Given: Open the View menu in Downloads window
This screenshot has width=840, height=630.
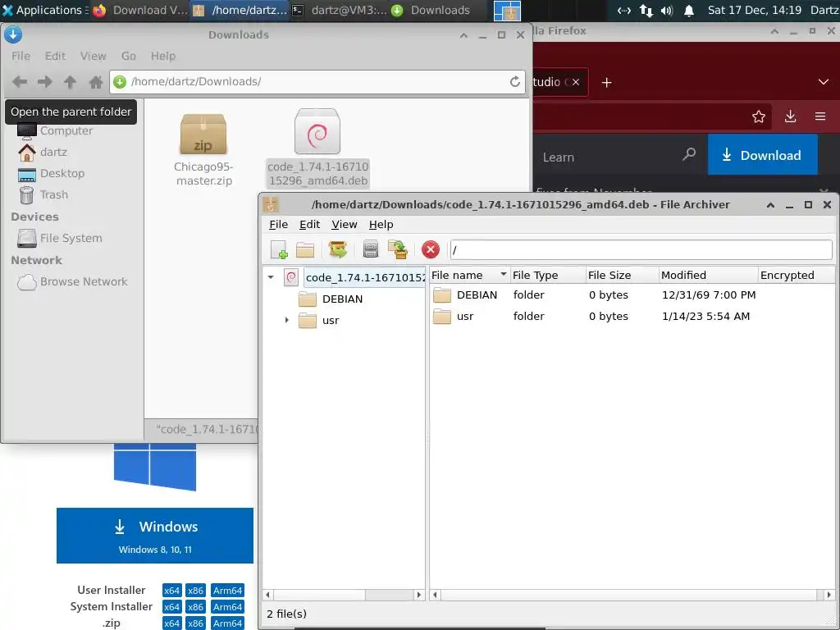Looking at the screenshot, I should pos(93,57).
